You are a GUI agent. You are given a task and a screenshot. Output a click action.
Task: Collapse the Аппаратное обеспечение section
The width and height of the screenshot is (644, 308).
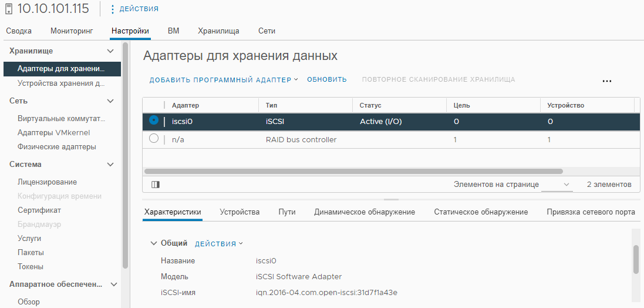click(x=114, y=284)
